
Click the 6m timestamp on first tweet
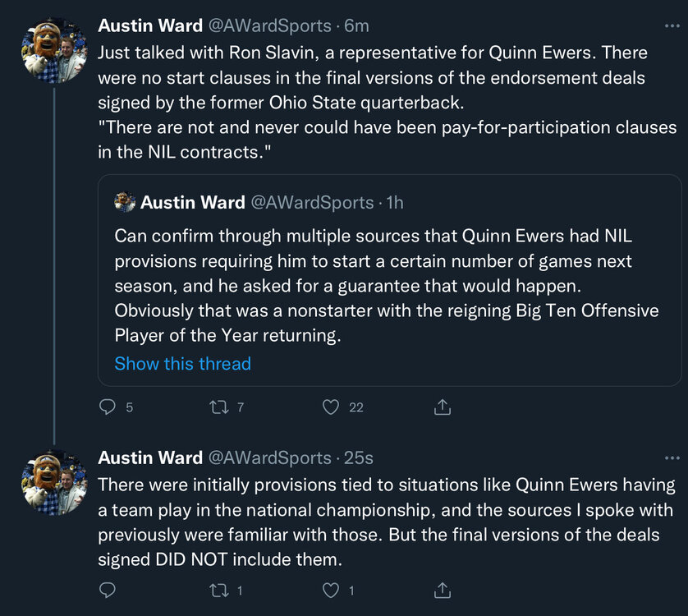pos(356,26)
